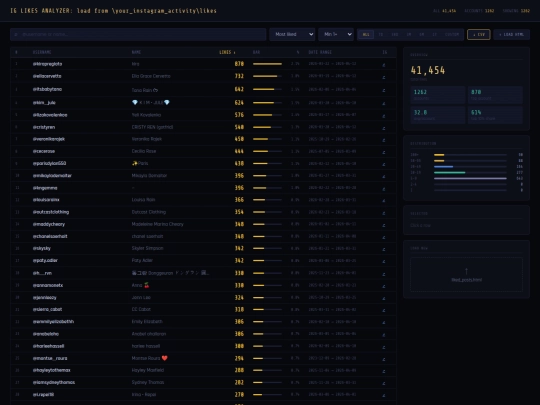
Task: Select the @kim_jule username
Action: tap(44, 103)
